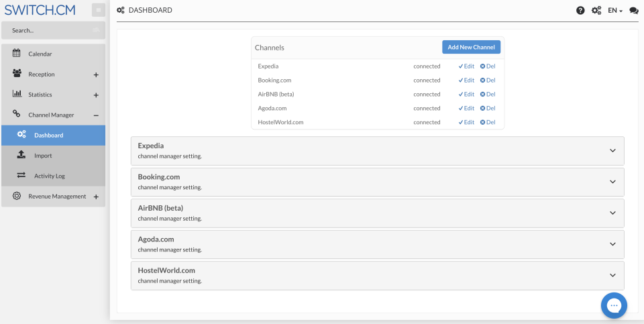Click the Add New Channel button
Viewport: 644px width, 324px height.
tap(471, 47)
